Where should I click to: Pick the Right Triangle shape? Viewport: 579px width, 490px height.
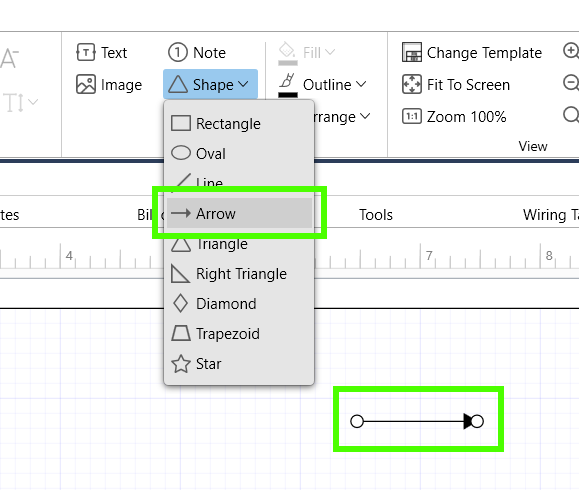(x=239, y=274)
